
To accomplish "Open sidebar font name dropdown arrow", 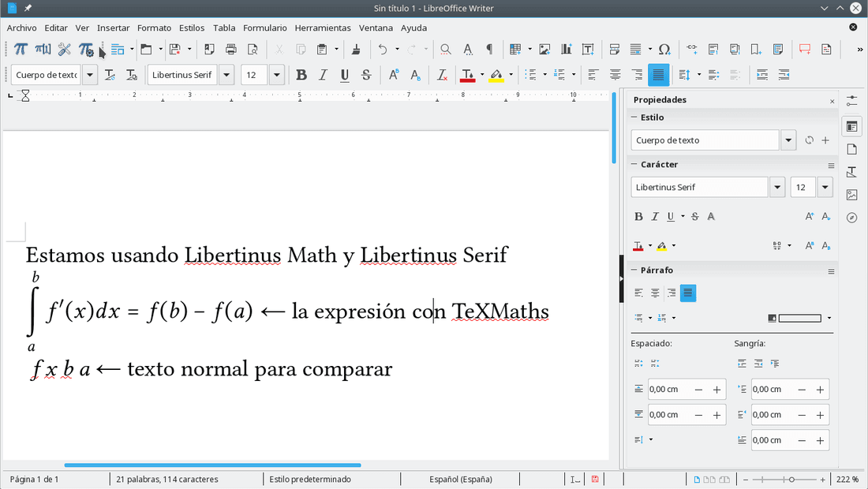I will point(777,187).
